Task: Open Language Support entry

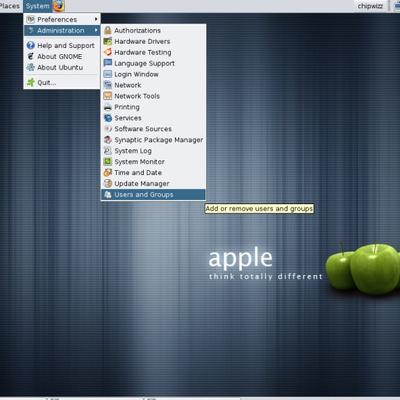Action: (x=153, y=63)
